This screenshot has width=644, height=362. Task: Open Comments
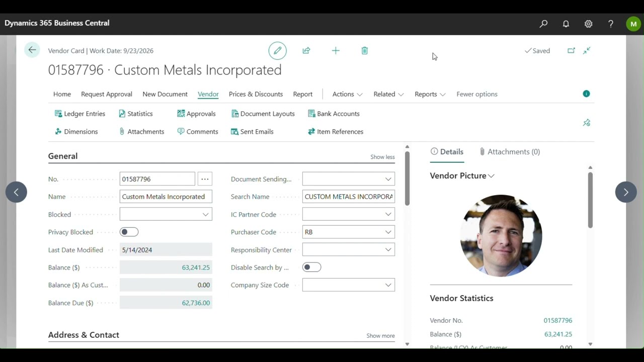click(x=198, y=132)
